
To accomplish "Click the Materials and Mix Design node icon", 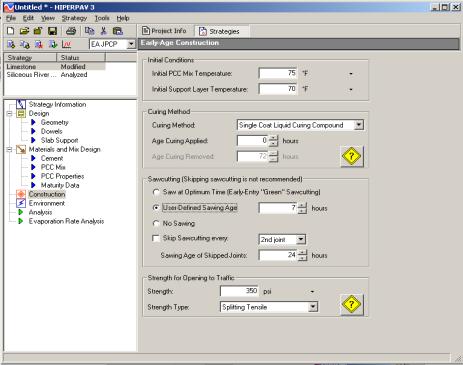I will pyautogui.click(x=21, y=149).
